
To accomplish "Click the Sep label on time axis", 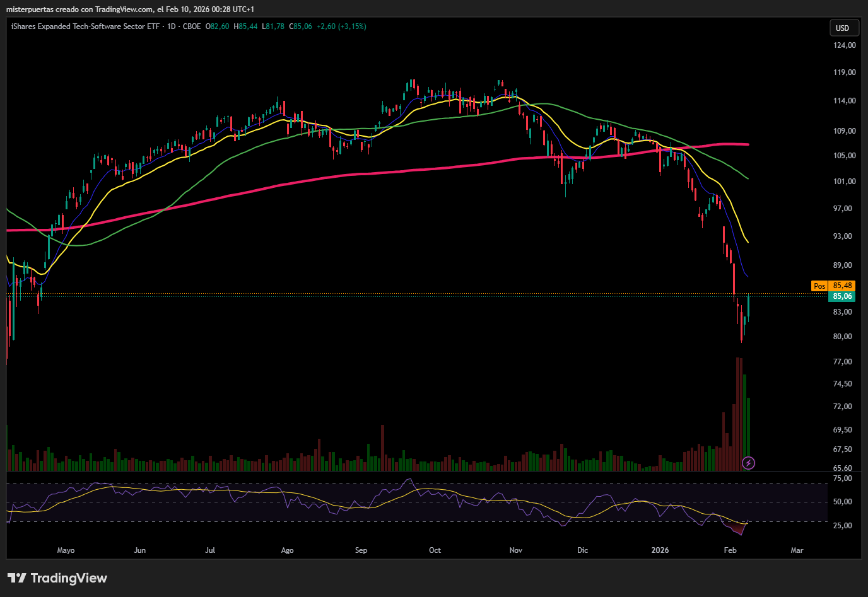I will tap(361, 550).
